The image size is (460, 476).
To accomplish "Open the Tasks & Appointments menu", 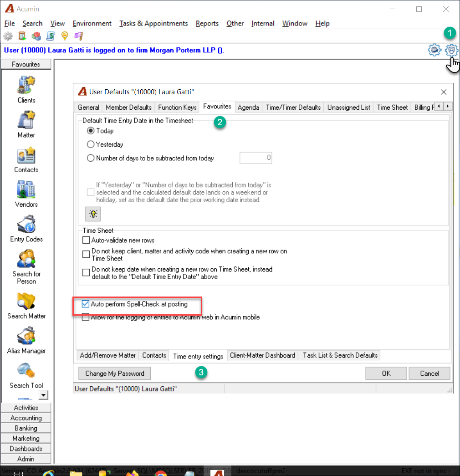I will pos(153,23).
